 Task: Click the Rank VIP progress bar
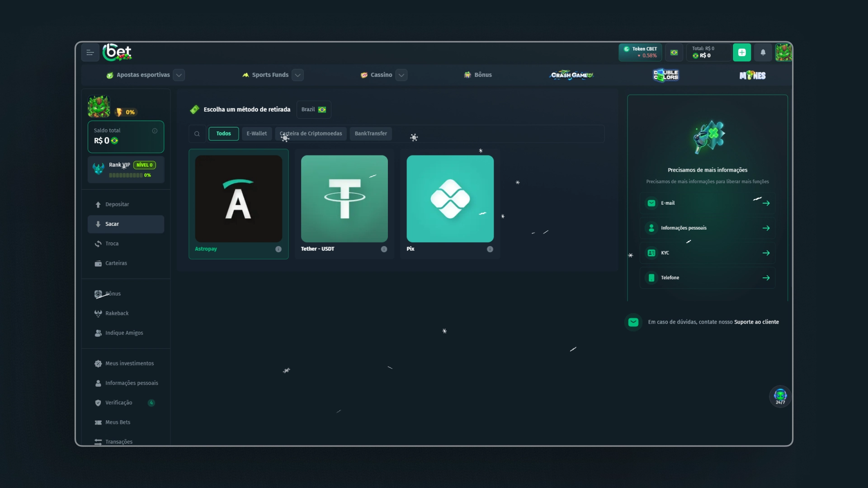coord(126,175)
